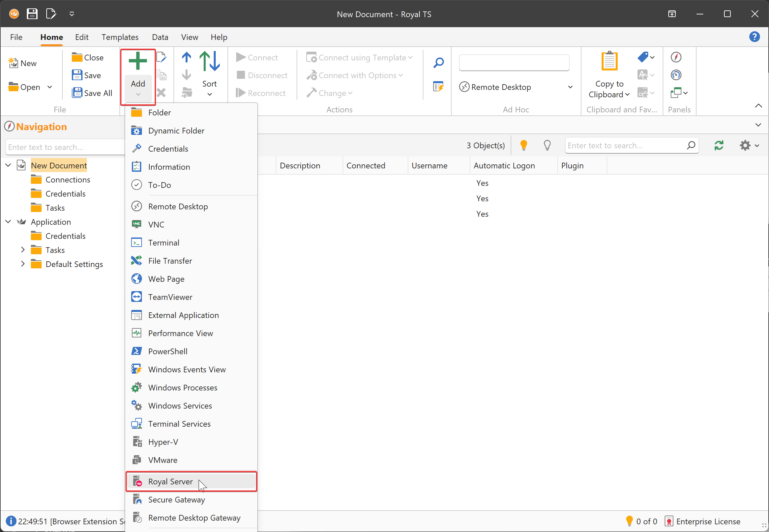Click the VMware icon
Screen dimensions: 769x532
(137, 460)
